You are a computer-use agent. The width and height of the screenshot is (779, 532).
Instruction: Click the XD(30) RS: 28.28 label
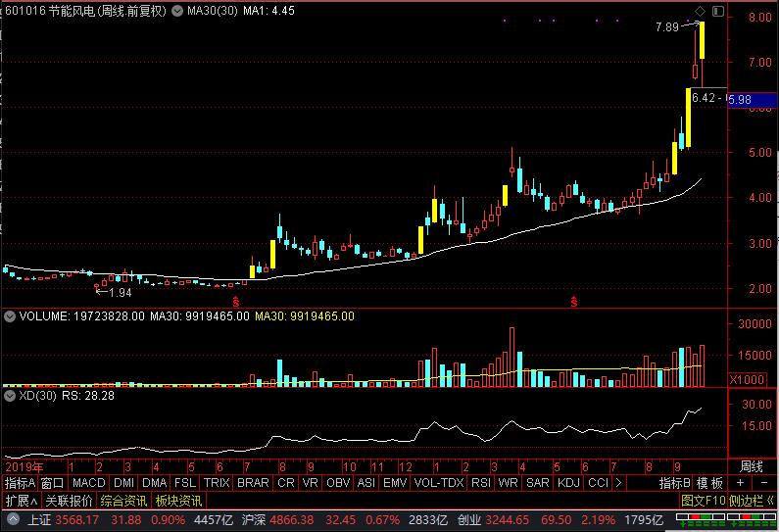(x=67, y=396)
